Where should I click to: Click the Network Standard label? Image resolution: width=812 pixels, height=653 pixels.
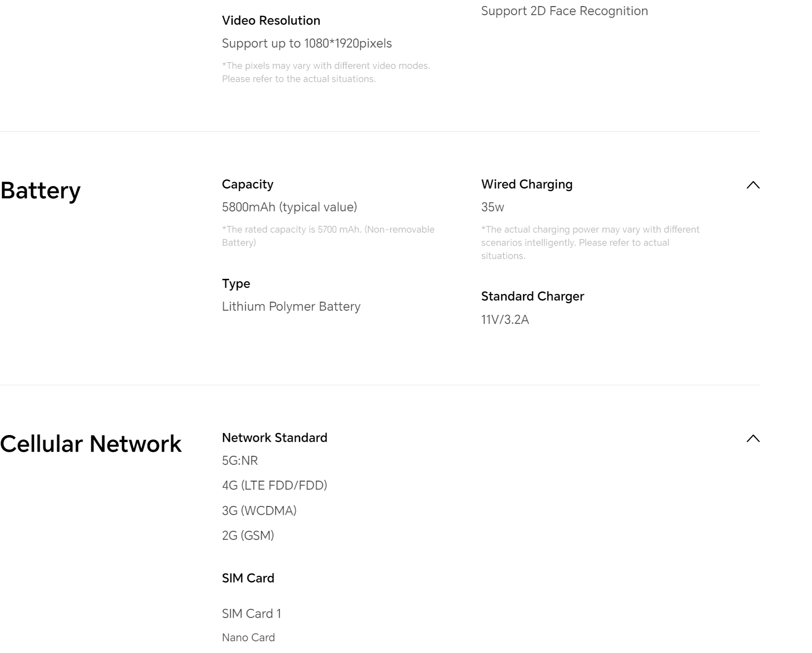point(275,438)
